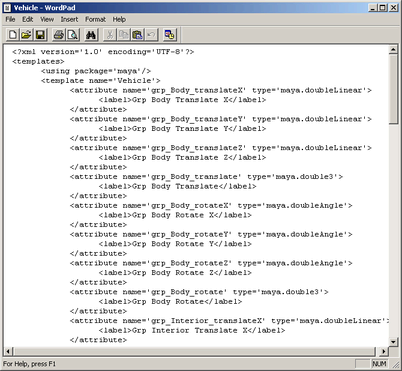402x371 pixels.
Task: Click the horizontal scrollbar track
Action: [194, 351]
